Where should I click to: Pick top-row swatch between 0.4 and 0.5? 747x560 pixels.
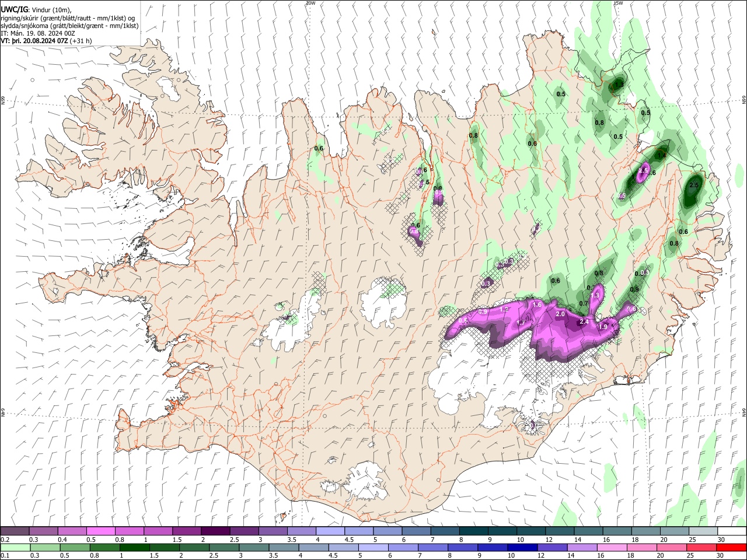tap(72, 531)
